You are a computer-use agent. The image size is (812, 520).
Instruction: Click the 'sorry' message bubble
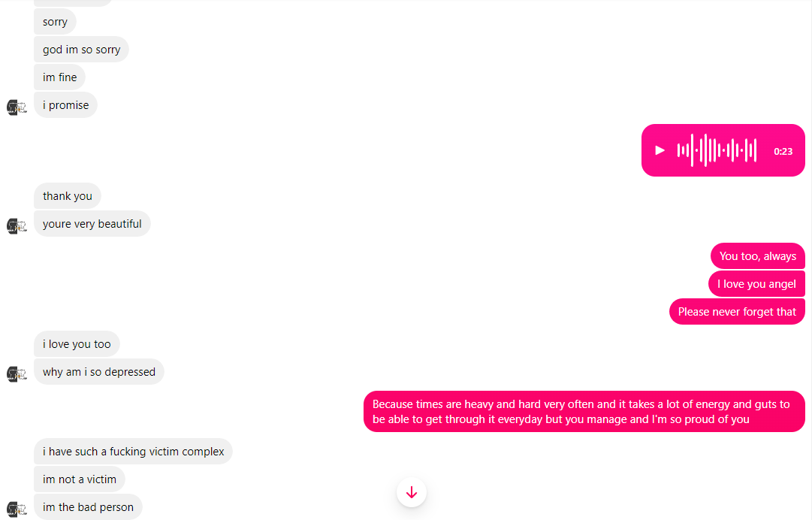coord(55,22)
